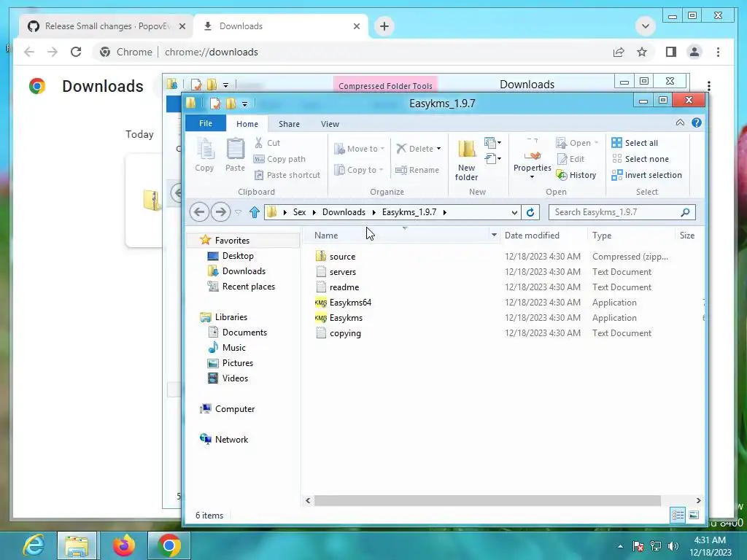Select the servers text document
The height and width of the screenshot is (560, 747).
tap(343, 272)
